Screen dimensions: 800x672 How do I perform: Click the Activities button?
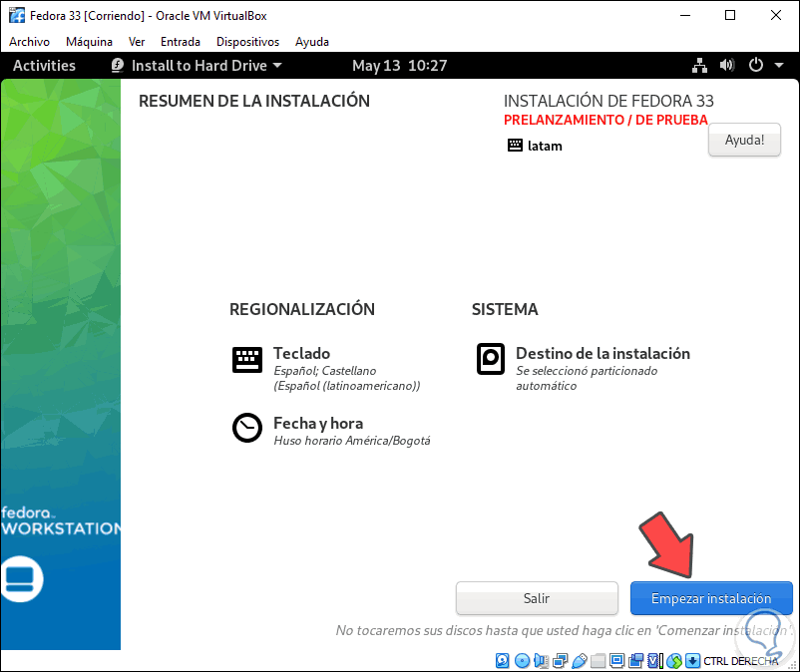44,65
